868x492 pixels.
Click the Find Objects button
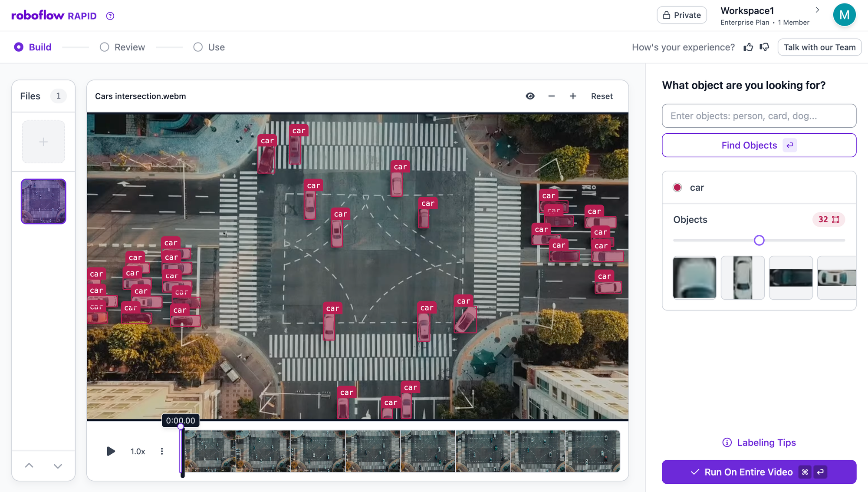759,145
